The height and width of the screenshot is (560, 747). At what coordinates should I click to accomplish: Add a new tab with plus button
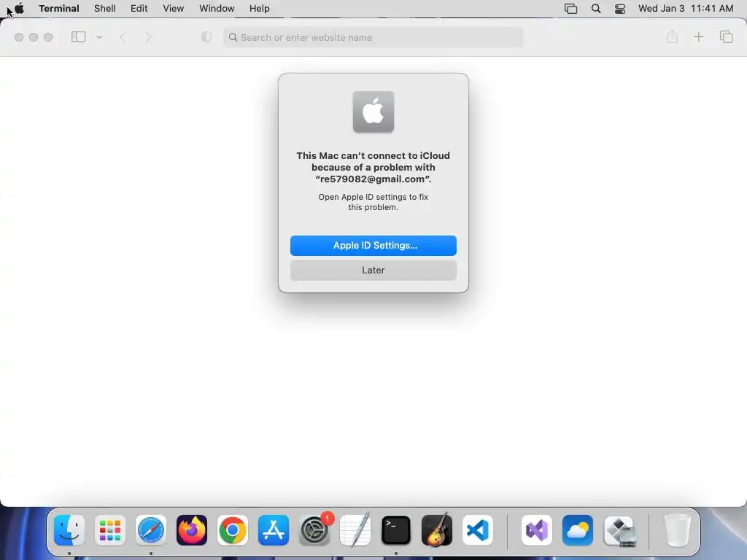pyautogui.click(x=698, y=36)
